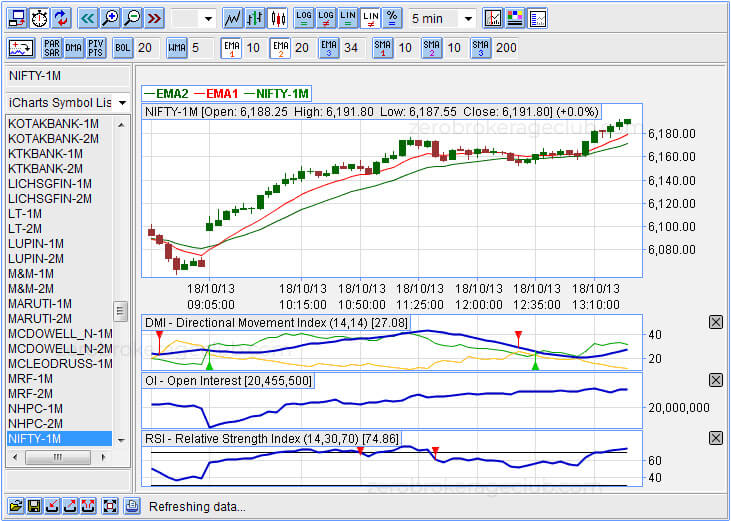Toggle the PAR SAR indicator

click(x=52, y=48)
